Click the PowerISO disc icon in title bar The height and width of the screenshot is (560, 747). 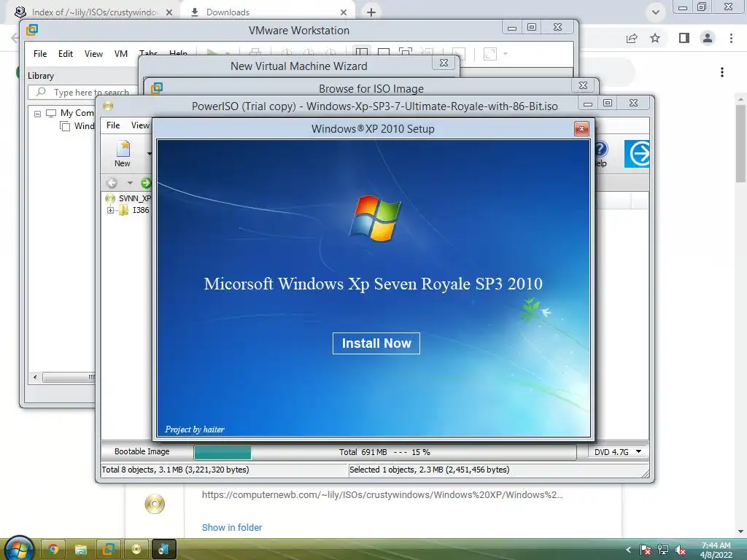point(108,106)
